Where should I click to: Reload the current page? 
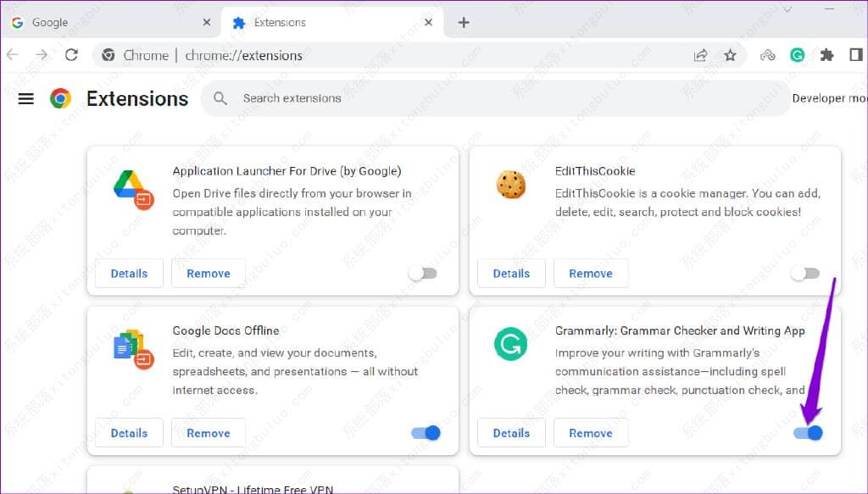[x=71, y=55]
